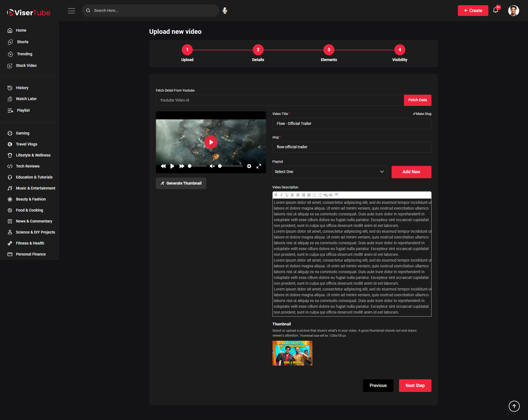Unmute the video player audio
The image size is (528, 420).
tap(212, 166)
